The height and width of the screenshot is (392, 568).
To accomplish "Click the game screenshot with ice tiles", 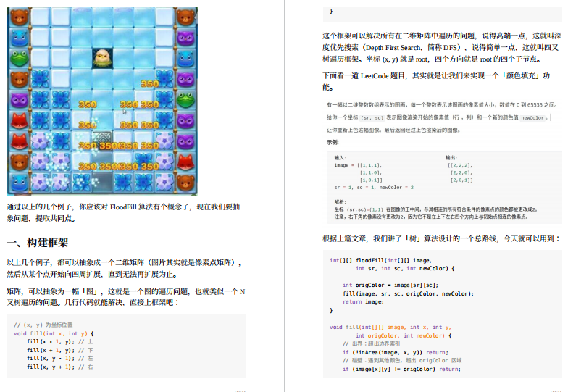I will (x=102, y=101).
